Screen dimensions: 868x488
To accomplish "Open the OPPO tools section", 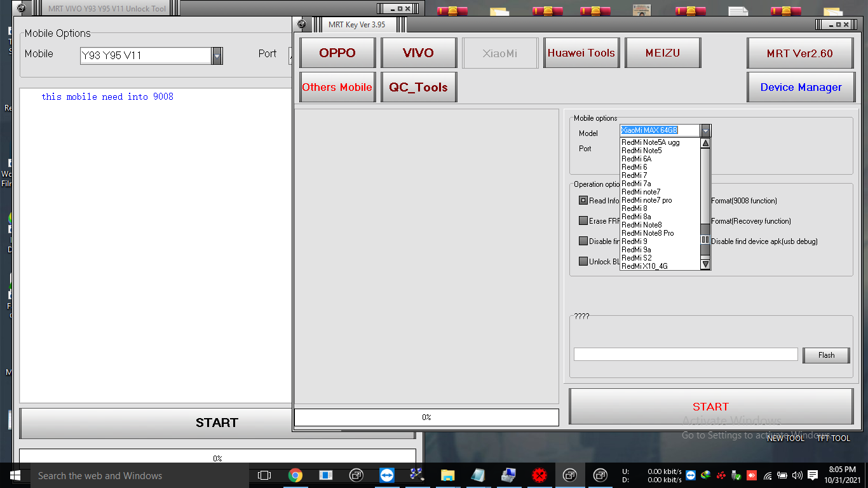I will tap(337, 53).
